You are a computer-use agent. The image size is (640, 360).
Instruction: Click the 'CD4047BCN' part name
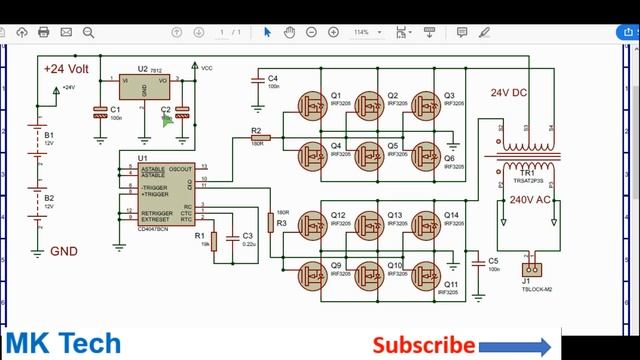click(x=153, y=229)
